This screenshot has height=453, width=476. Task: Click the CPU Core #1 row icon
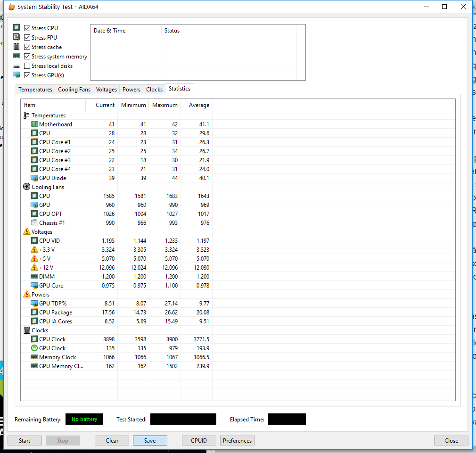(34, 142)
